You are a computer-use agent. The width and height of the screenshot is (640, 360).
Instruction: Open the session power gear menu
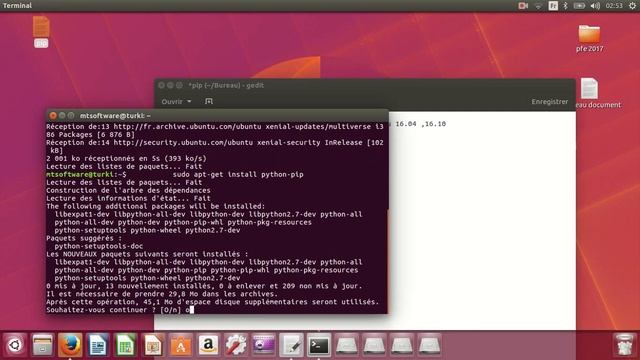pyautogui.click(x=632, y=6)
